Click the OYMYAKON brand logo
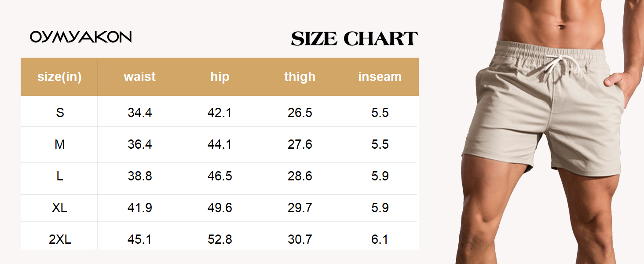This screenshot has width=644, height=264. click(81, 37)
